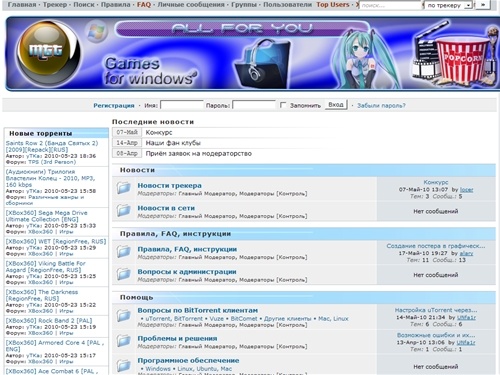Open Поиск in top menu
The image size is (500, 375).
84,5
